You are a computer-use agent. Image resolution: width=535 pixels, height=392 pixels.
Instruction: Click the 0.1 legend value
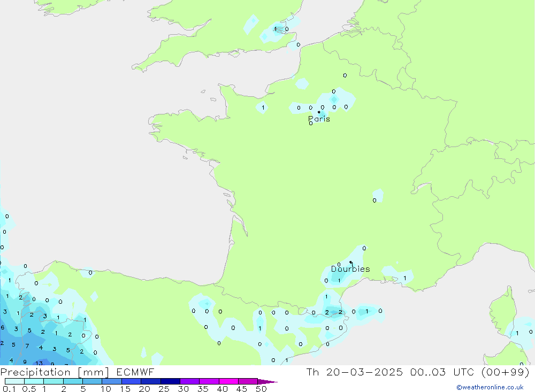9,389
